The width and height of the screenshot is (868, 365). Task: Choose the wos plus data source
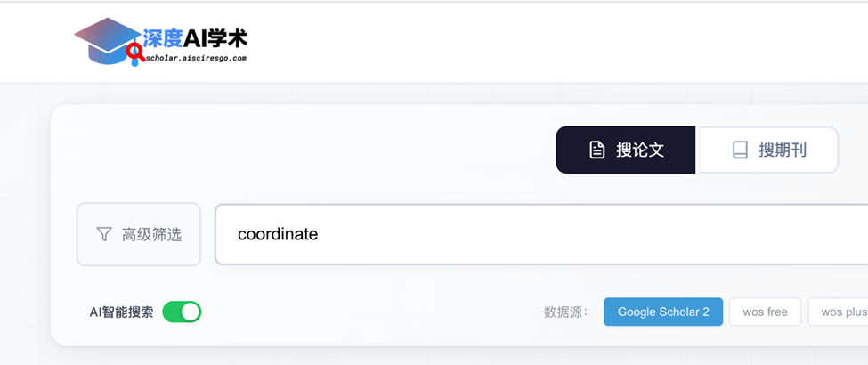pyautogui.click(x=842, y=312)
